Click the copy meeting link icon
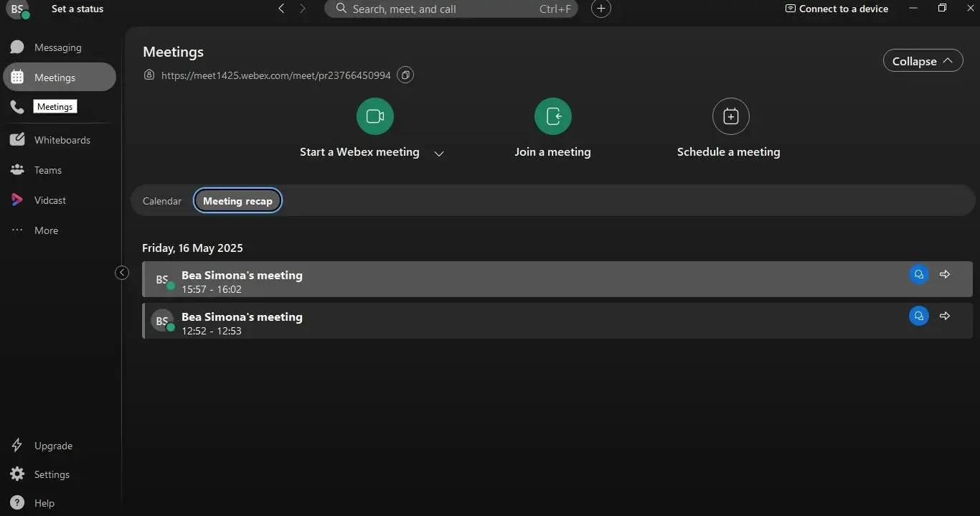The image size is (980, 516). click(x=405, y=75)
